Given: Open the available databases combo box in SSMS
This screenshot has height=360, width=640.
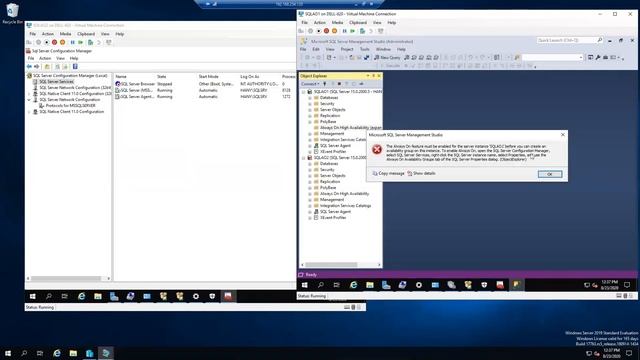Looking at the screenshot, I should (x=553, y=58).
